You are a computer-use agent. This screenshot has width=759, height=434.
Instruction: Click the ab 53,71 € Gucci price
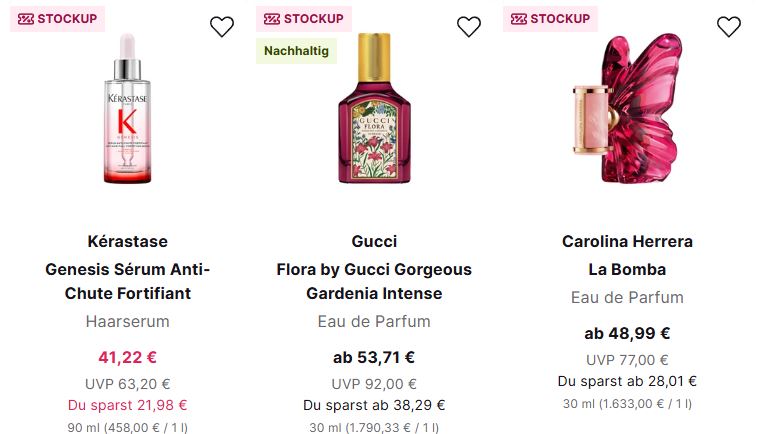374,357
